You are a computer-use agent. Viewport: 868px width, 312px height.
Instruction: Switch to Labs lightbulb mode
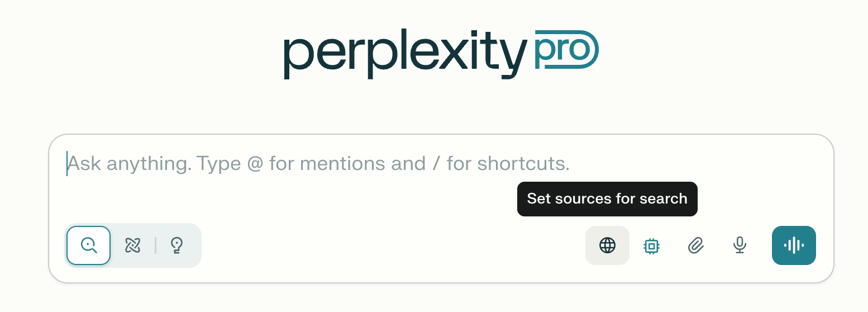click(x=177, y=245)
